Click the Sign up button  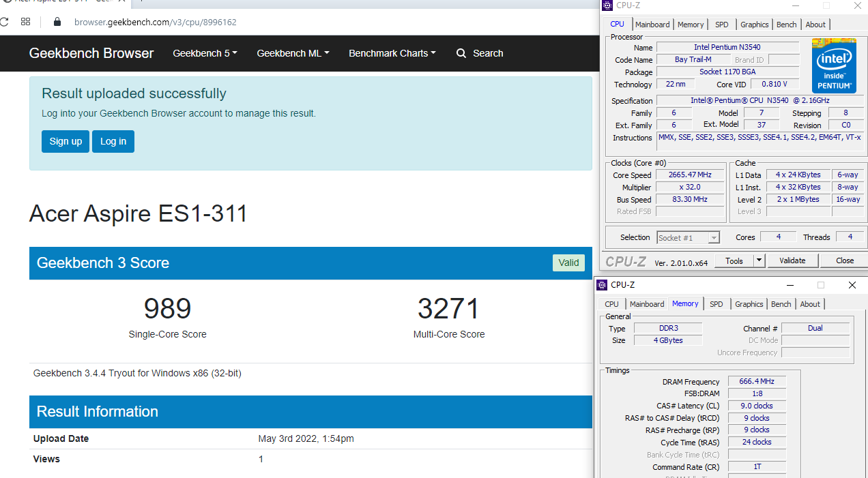coord(66,141)
